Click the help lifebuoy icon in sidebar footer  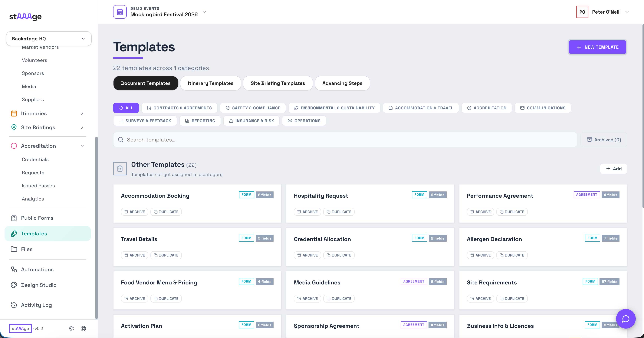(84, 329)
